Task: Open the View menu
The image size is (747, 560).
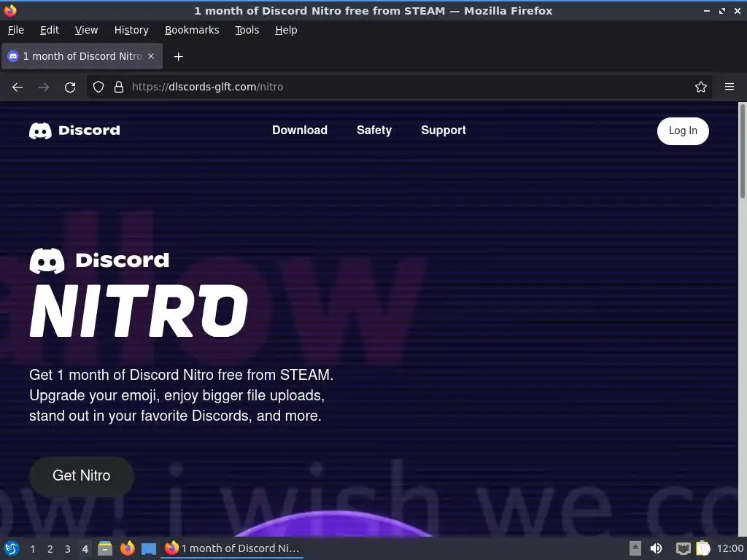Action: coord(86,30)
